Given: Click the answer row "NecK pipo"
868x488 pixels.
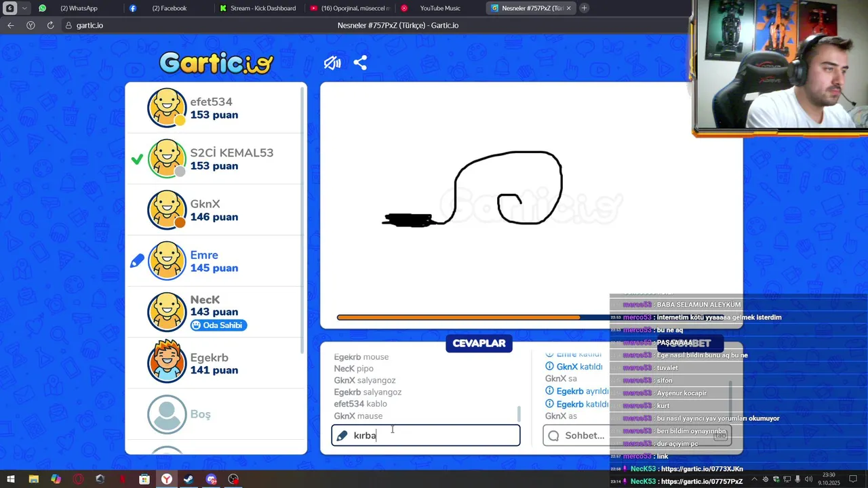Looking at the screenshot, I should tap(353, 369).
